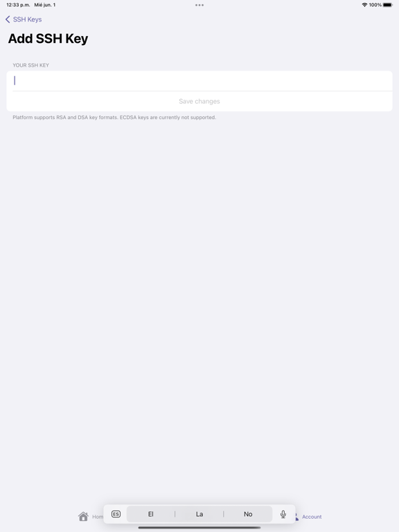The image size is (399, 532).
Task: Tap the home indicator bar at bottom
Action: coord(199,528)
